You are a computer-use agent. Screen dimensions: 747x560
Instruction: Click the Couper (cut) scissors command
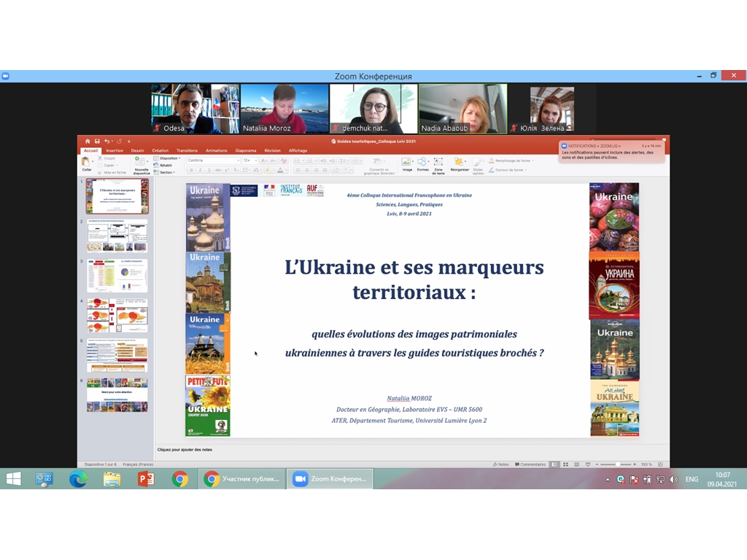coord(107,158)
